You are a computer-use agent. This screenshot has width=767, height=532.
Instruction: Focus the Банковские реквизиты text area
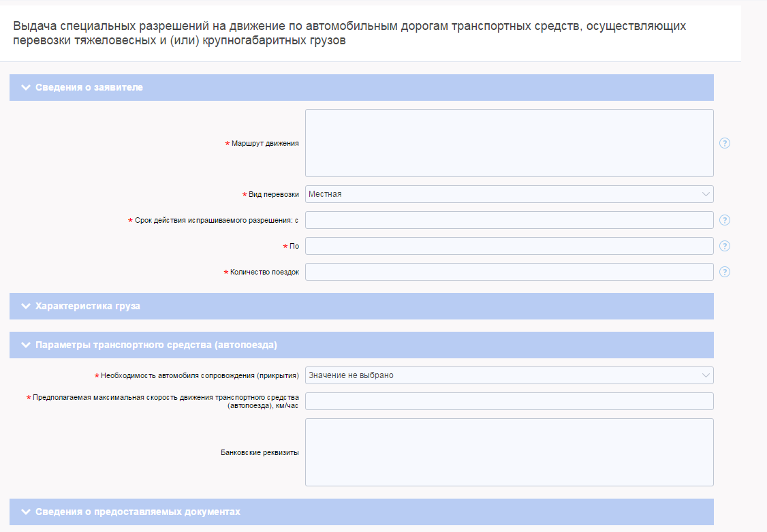(x=509, y=452)
